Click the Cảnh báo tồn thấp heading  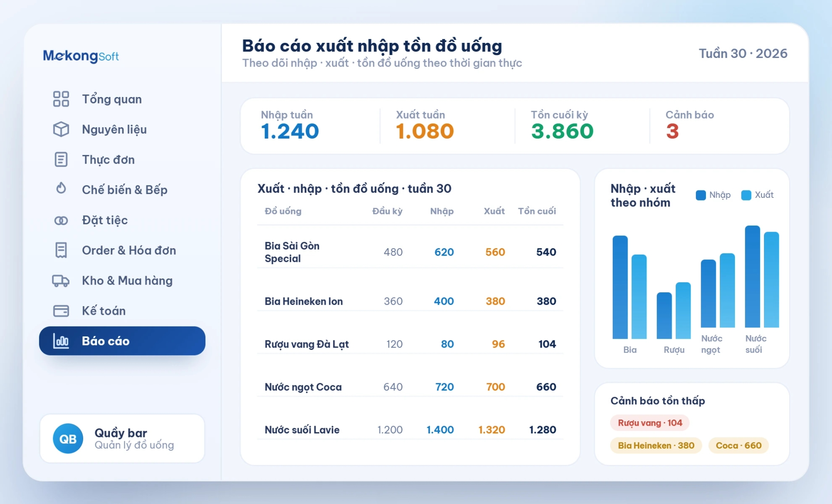point(658,401)
